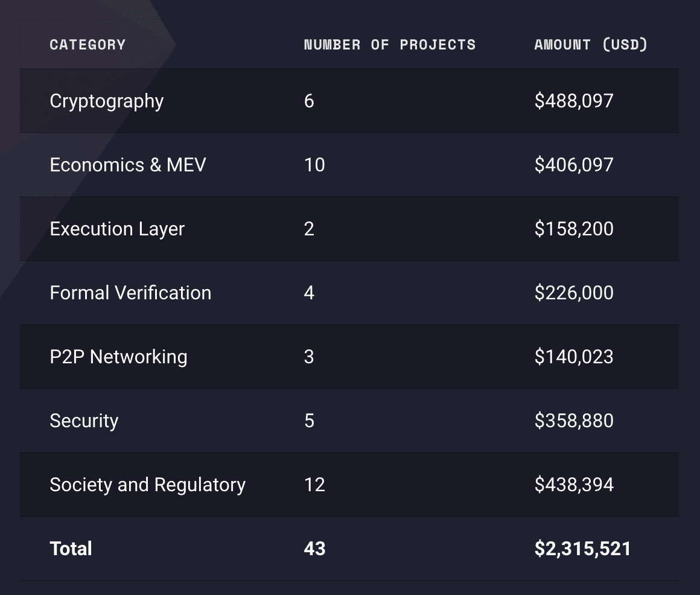The width and height of the screenshot is (700, 595).
Task: Click the Category column header
Action: point(87,44)
